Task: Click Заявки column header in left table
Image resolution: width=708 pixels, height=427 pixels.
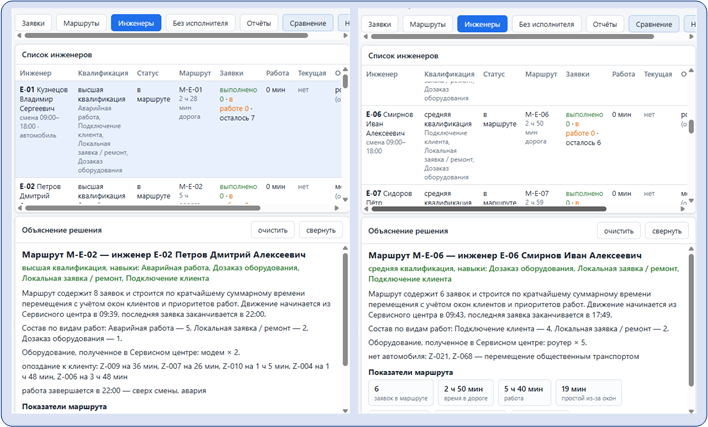Action: (232, 73)
